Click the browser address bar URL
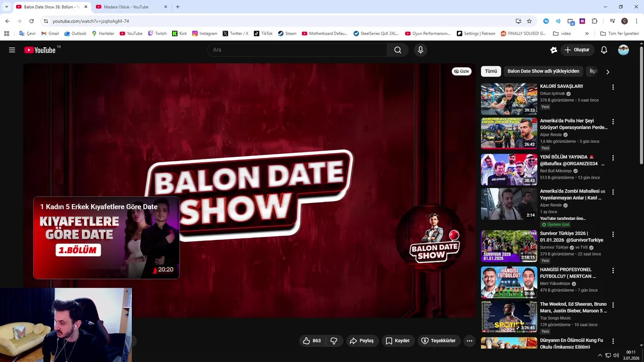The width and height of the screenshot is (644, 362). pos(91,21)
